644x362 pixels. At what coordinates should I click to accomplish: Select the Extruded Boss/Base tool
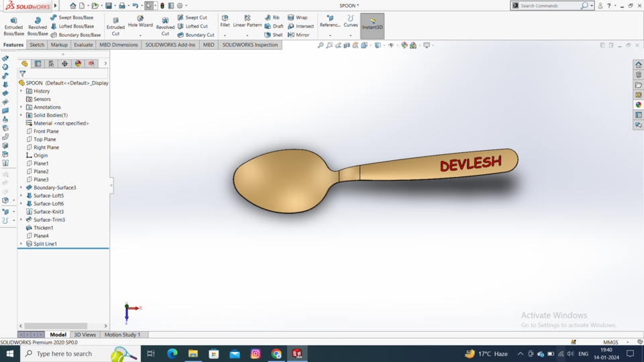[13, 27]
